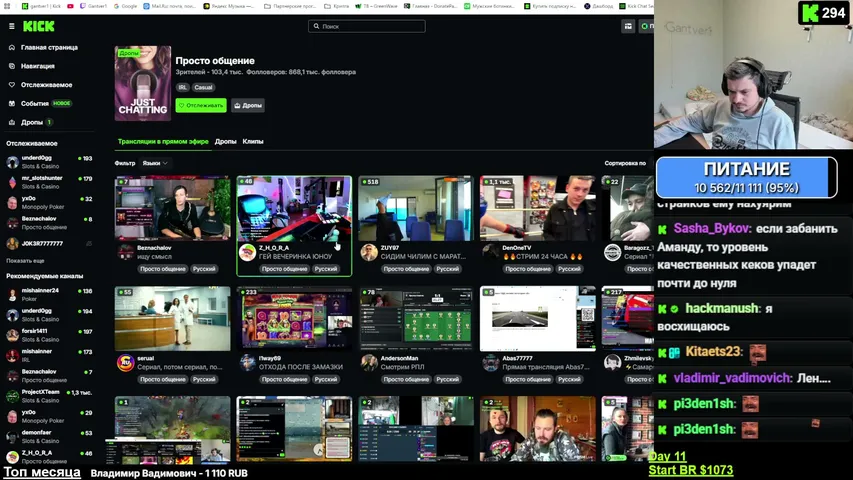Click the layout icon right of search
The width and height of the screenshot is (853, 480).
pyautogui.click(x=628, y=26)
